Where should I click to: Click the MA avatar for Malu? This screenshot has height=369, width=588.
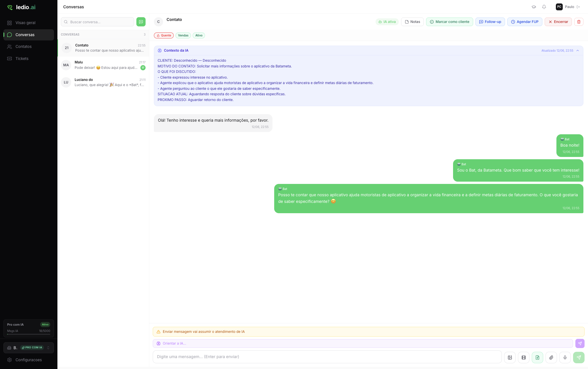pyautogui.click(x=66, y=65)
